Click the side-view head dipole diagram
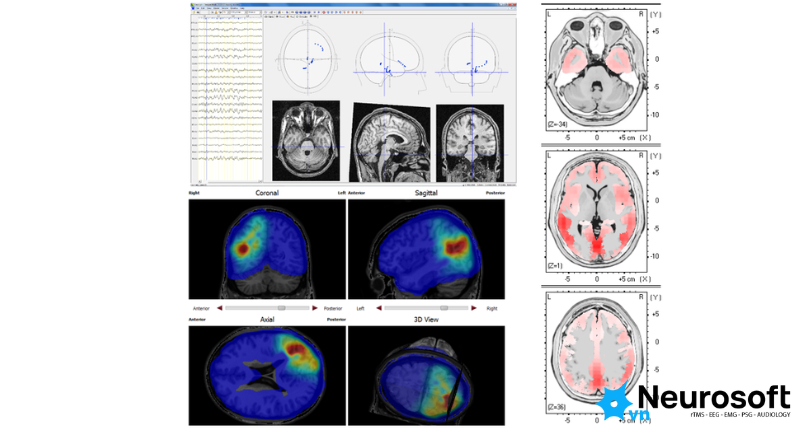 [x=390, y=61]
